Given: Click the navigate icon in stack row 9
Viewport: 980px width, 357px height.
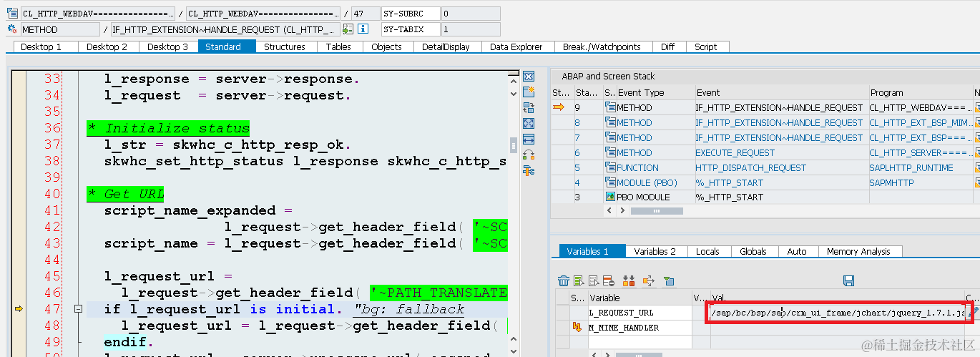Looking at the screenshot, I should [976, 107].
